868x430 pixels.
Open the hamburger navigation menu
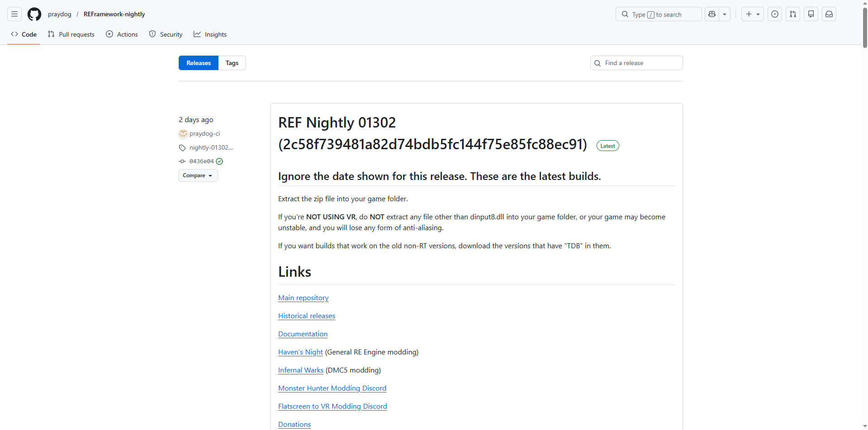pyautogui.click(x=14, y=14)
